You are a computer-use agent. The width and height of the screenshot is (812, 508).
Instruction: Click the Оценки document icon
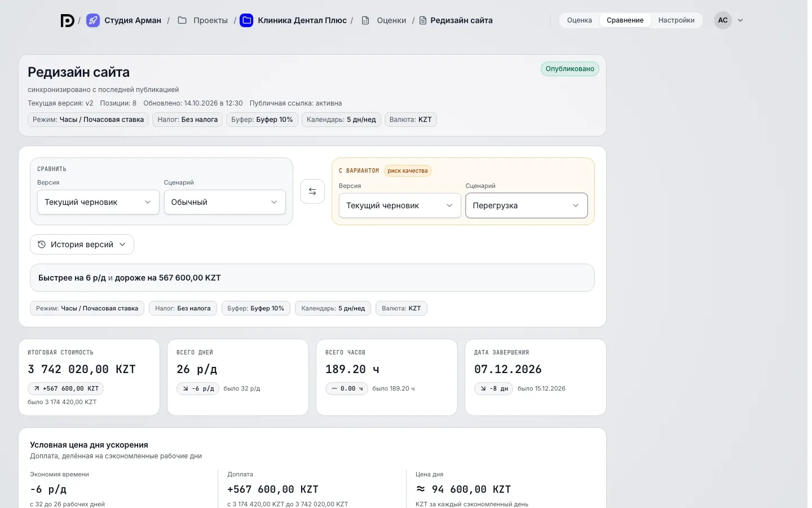pyautogui.click(x=365, y=20)
